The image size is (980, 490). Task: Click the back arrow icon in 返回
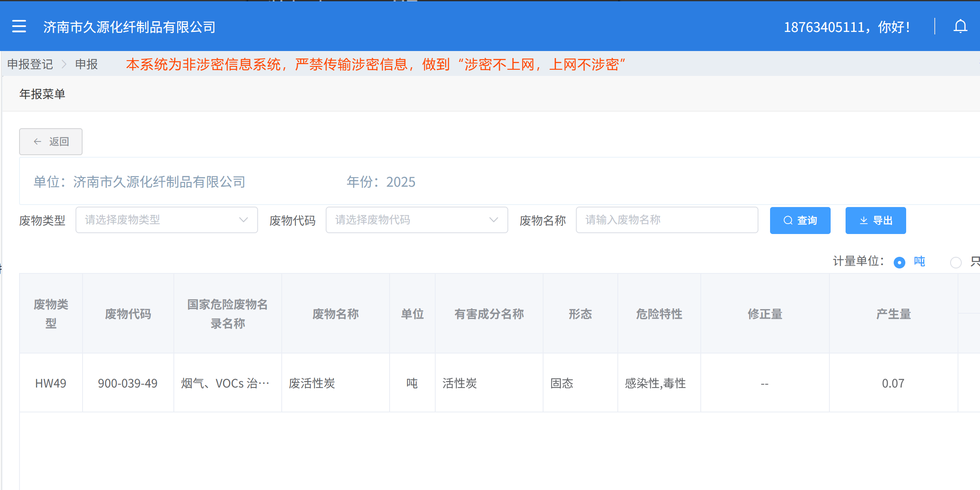37,142
